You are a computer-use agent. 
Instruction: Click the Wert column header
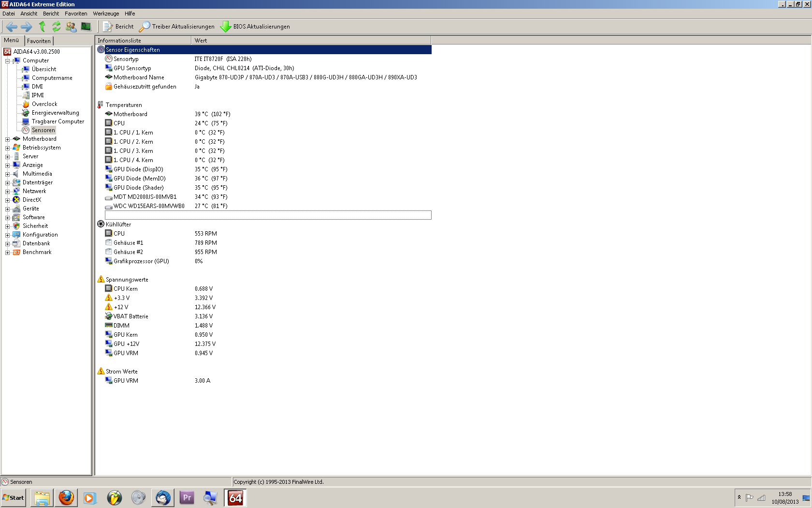point(311,41)
